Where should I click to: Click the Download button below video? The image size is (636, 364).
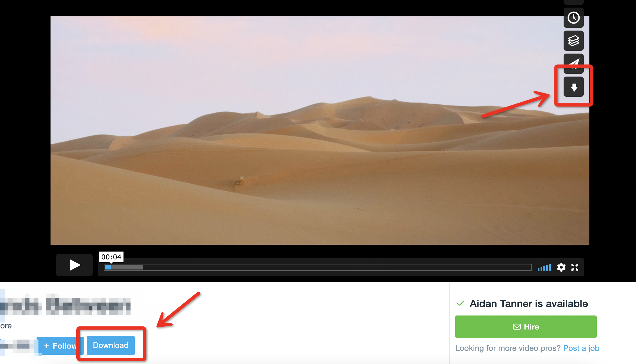click(x=111, y=345)
